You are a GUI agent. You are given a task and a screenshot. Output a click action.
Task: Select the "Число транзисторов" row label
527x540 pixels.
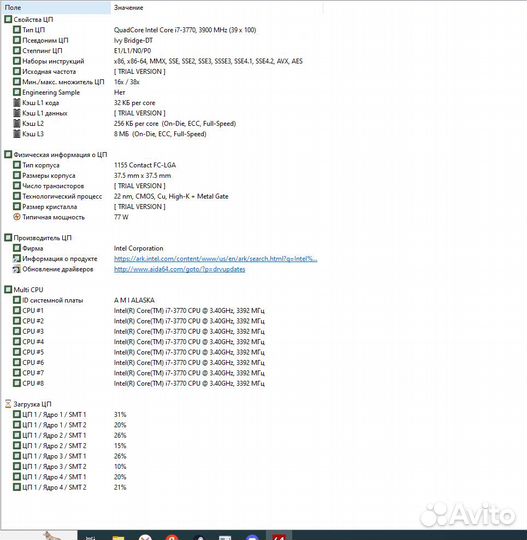tap(53, 186)
